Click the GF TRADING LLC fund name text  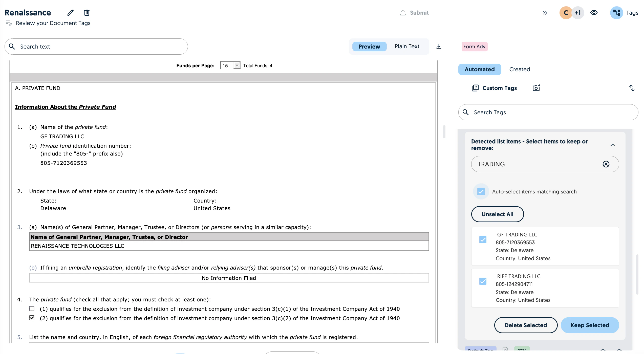(x=62, y=136)
